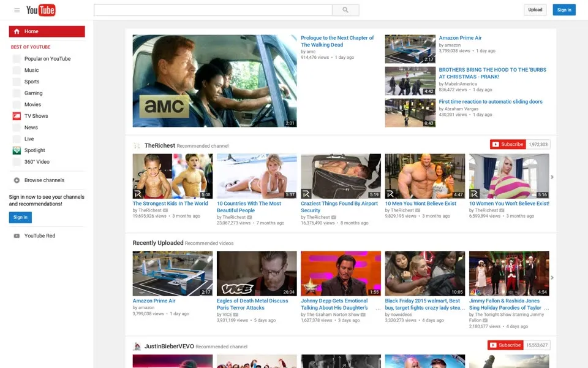Play the AMC Walking Dead featured thumbnail
This screenshot has width=588, height=368.
click(x=214, y=81)
